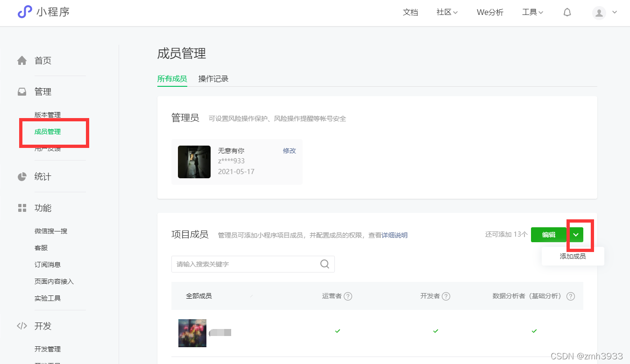
Task: Open We分析 in the top navigation
Action: (490, 13)
